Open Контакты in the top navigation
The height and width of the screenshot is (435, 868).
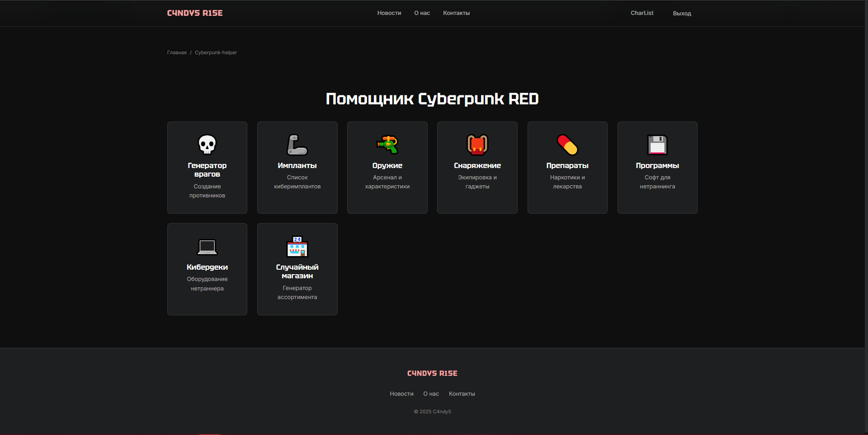[x=456, y=13]
